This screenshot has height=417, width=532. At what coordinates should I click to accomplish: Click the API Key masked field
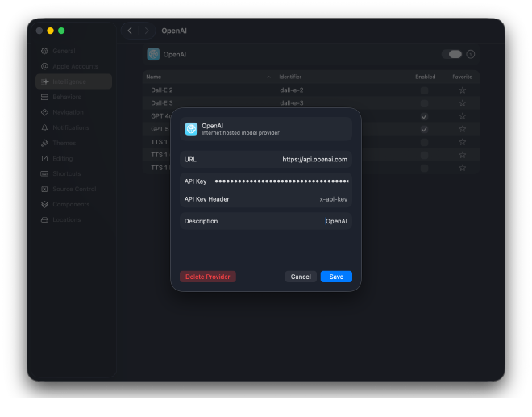(x=281, y=181)
